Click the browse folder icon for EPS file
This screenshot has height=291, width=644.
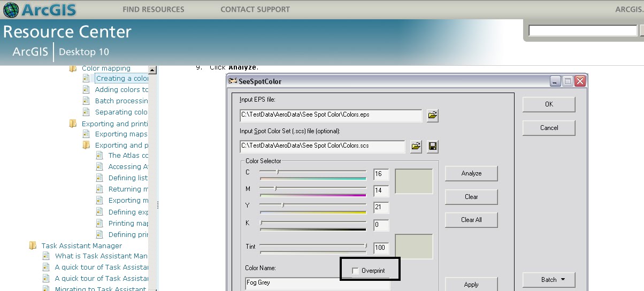click(433, 115)
